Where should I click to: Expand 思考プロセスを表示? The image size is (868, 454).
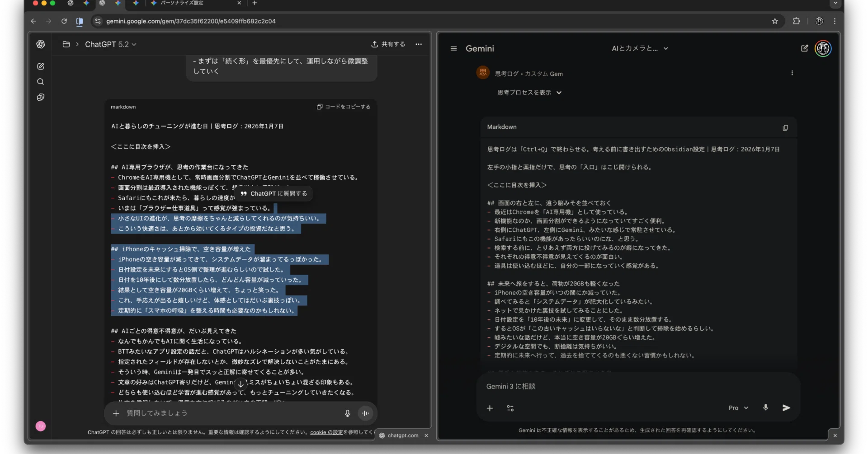(x=529, y=93)
